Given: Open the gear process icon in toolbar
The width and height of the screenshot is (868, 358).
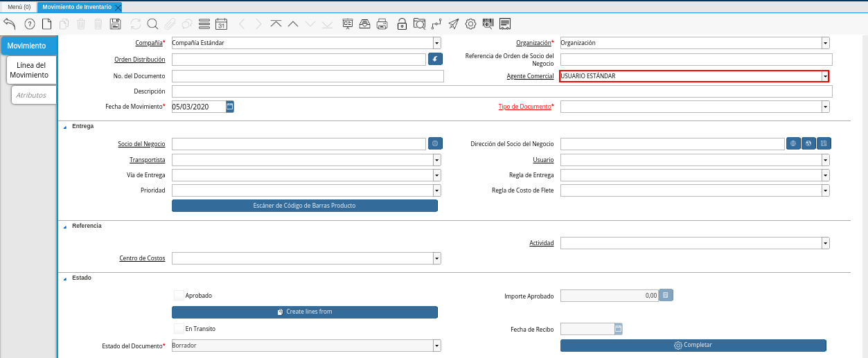Looking at the screenshot, I should coord(470,24).
